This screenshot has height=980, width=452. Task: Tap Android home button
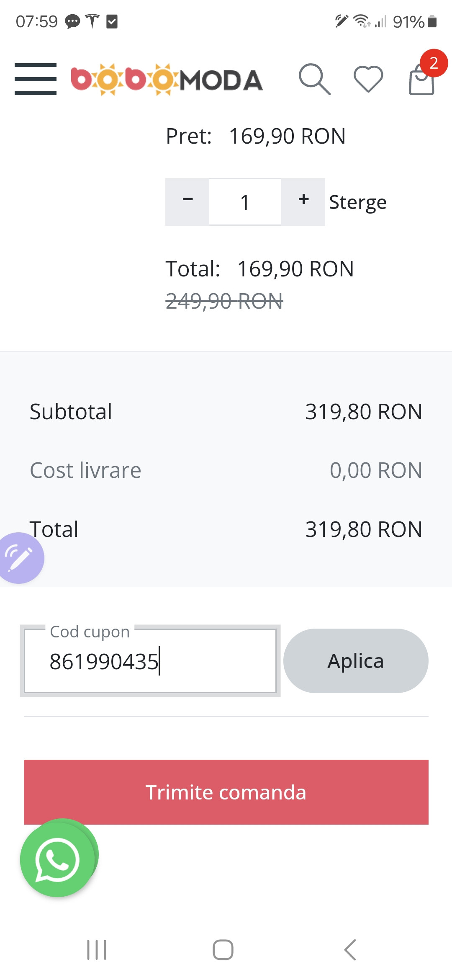[223, 949]
